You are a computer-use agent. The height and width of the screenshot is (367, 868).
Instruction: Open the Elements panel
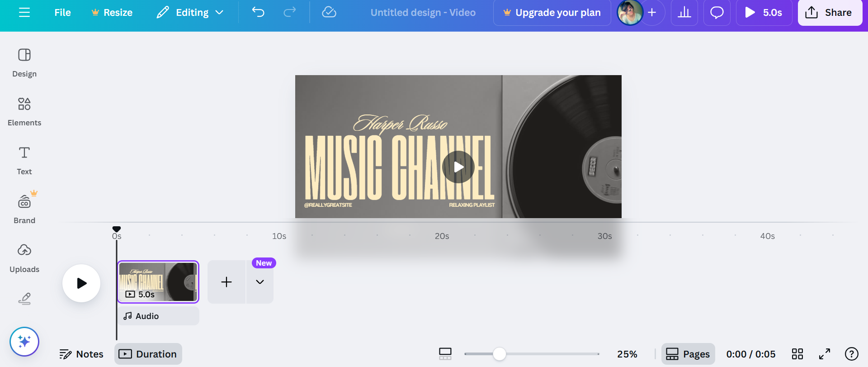24,111
